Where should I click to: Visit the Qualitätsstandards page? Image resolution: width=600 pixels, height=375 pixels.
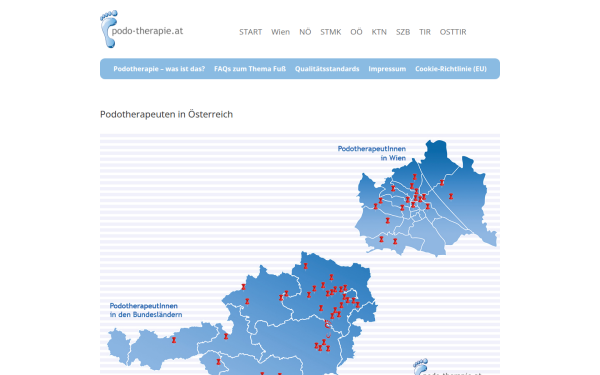[327, 69]
